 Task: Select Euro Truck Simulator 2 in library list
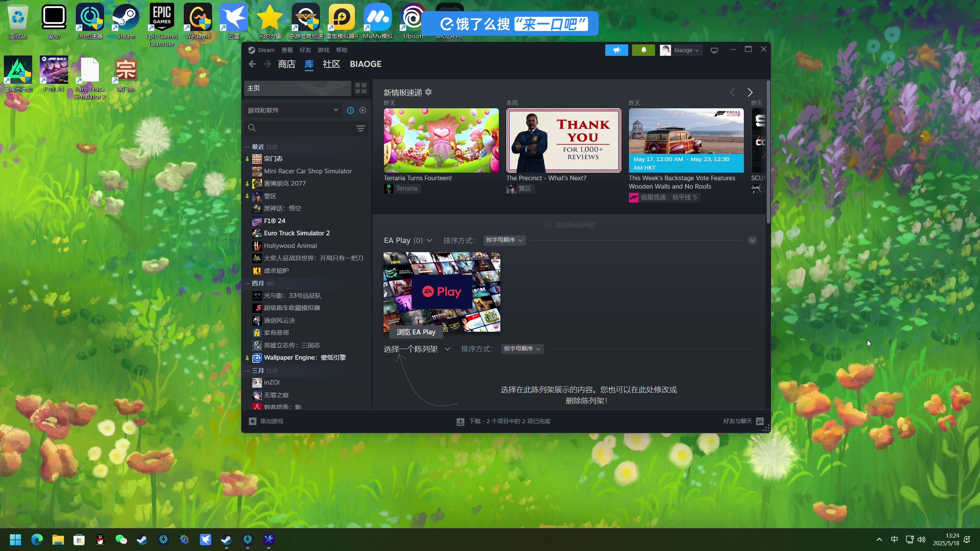tap(297, 233)
